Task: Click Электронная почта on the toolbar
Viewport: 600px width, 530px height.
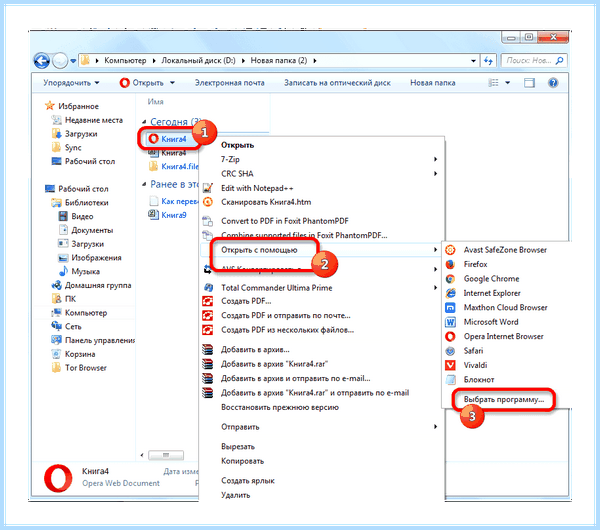Action: tap(230, 83)
